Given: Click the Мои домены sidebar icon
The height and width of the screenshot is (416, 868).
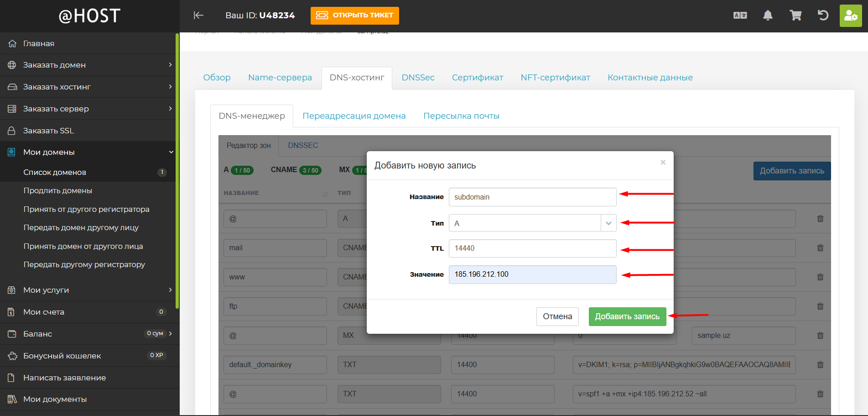Looking at the screenshot, I should click(12, 152).
